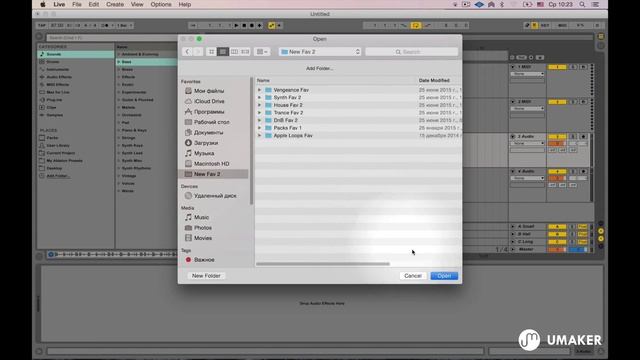This screenshot has width=640, height=360.
Task: Open the Options menu
Action: tap(161, 4)
